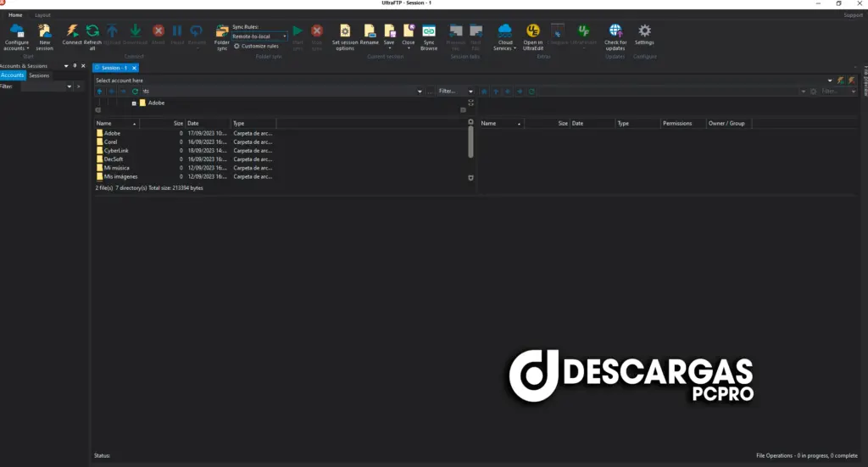868x467 pixels.
Task: Expand the Close button dropdown arrow
Action: [x=409, y=48]
